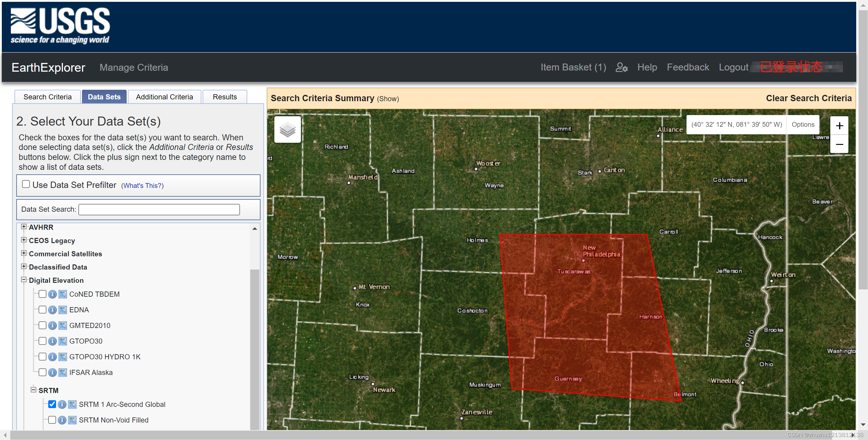The image size is (868, 440).
Task: Expand the Commercial Satellites category
Action: tap(24, 253)
